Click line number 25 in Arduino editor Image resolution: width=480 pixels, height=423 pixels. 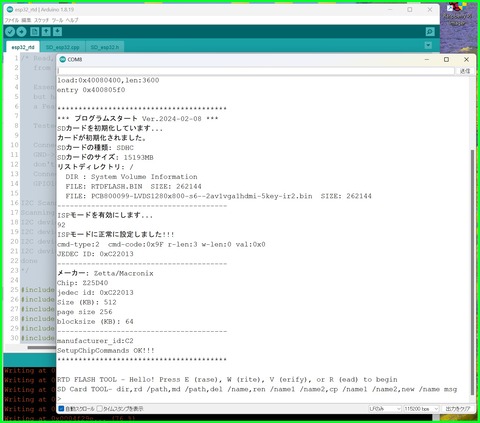point(14,290)
